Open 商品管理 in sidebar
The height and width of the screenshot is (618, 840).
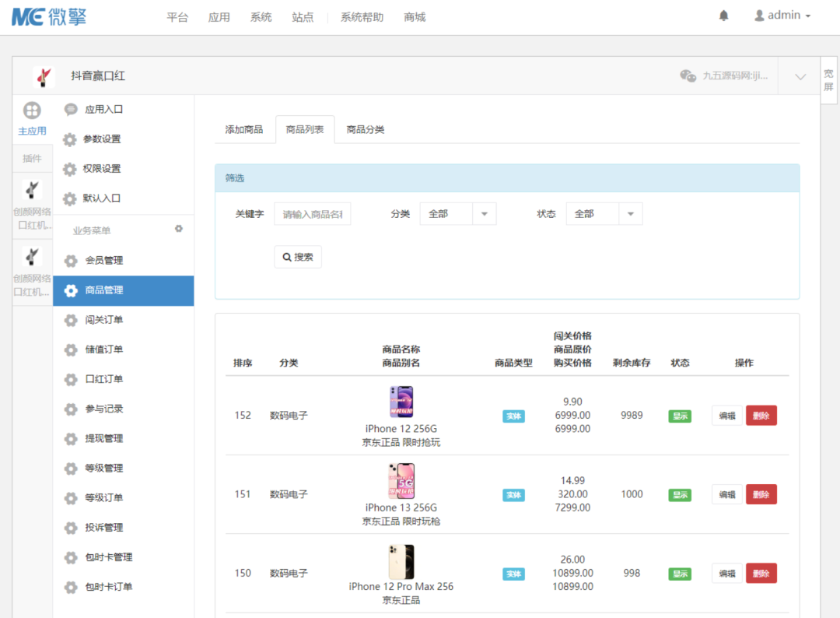point(123,290)
